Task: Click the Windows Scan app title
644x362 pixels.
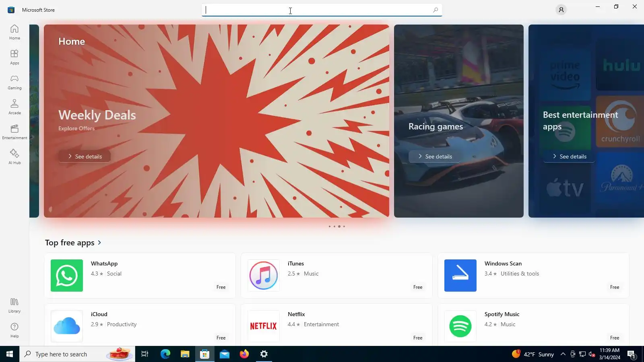Action: point(503,263)
